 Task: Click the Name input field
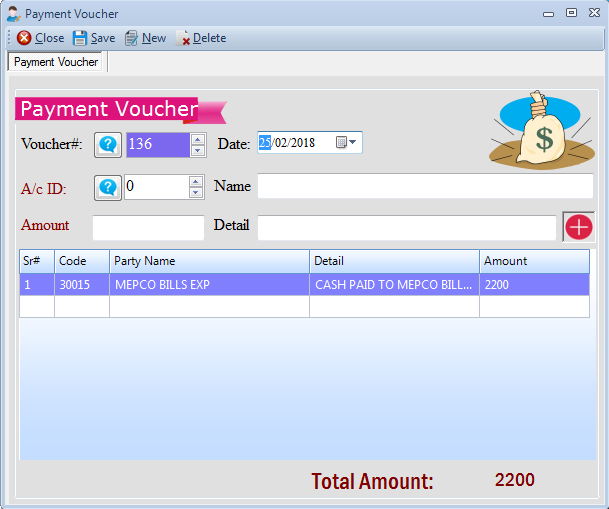(425, 186)
